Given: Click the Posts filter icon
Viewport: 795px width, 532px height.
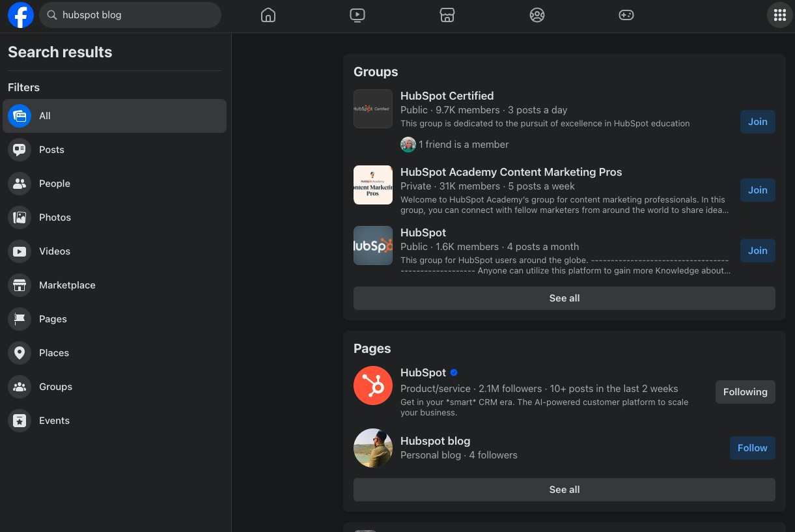Looking at the screenshot, I should 20,150.
